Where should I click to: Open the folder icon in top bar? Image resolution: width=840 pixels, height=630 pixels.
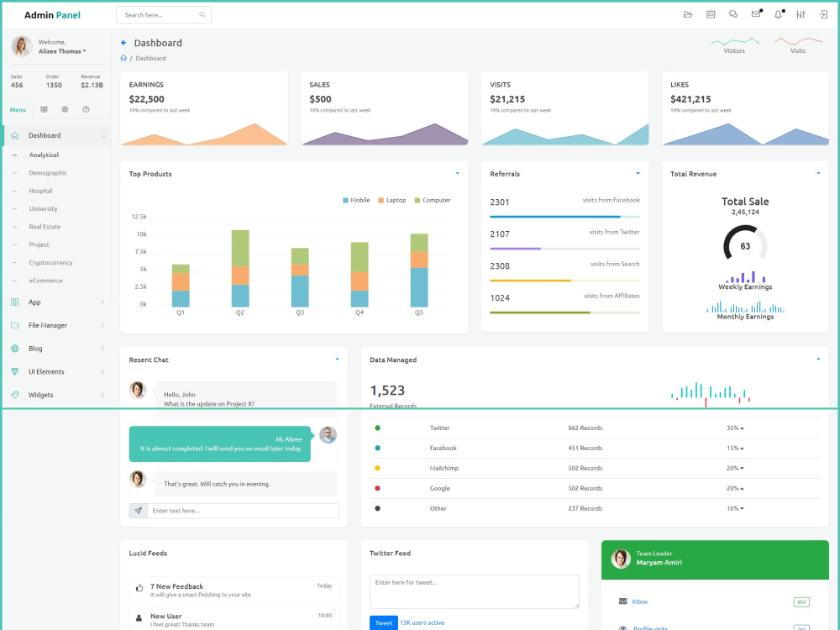[688, 14]
